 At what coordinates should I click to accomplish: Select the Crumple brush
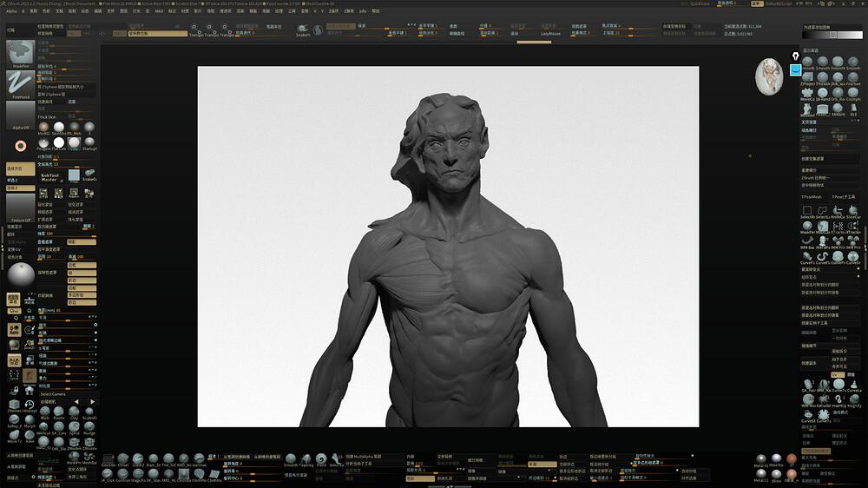853,93
